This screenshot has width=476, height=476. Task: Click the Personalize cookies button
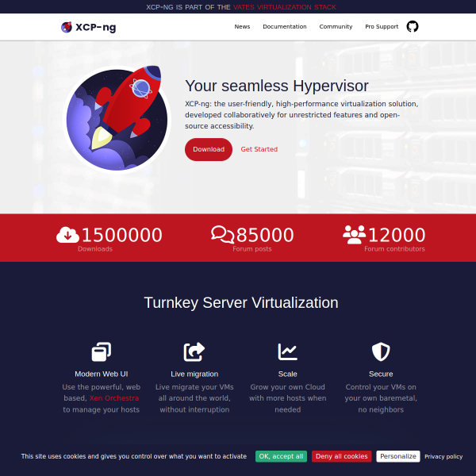pos(398,456)
